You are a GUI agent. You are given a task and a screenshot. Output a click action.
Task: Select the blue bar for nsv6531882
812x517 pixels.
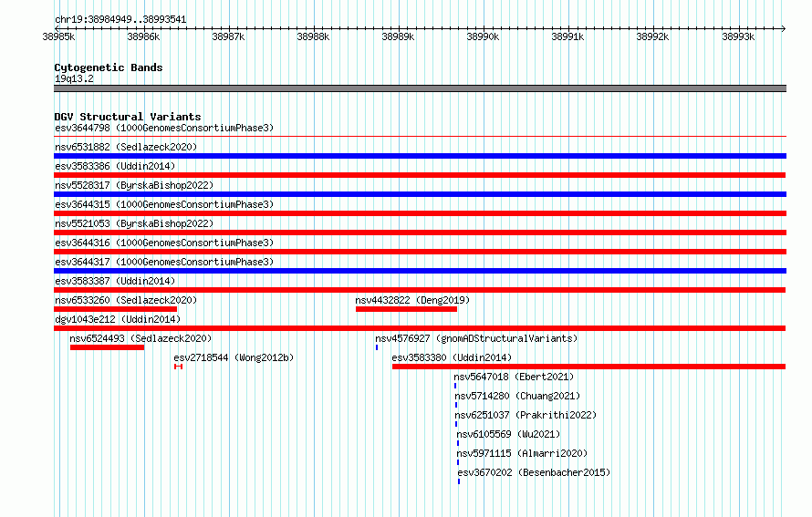tap(420, 156)
